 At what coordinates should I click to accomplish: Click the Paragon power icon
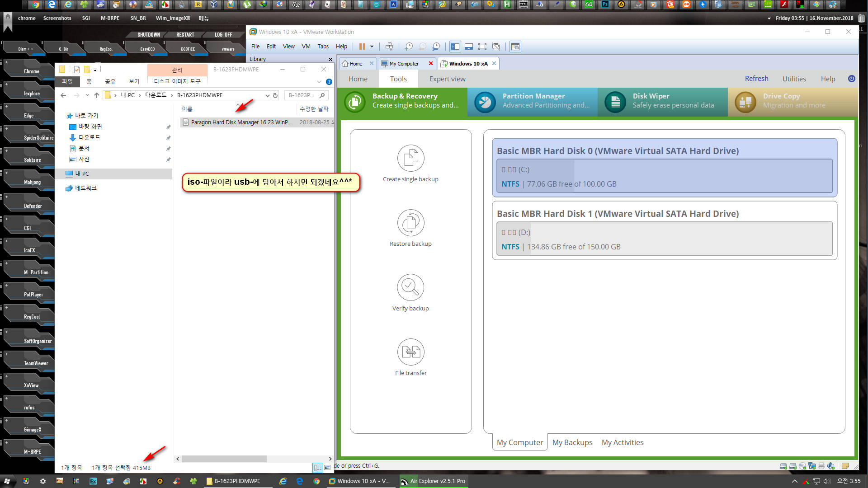pyautogui.click(x=851, y=79)
